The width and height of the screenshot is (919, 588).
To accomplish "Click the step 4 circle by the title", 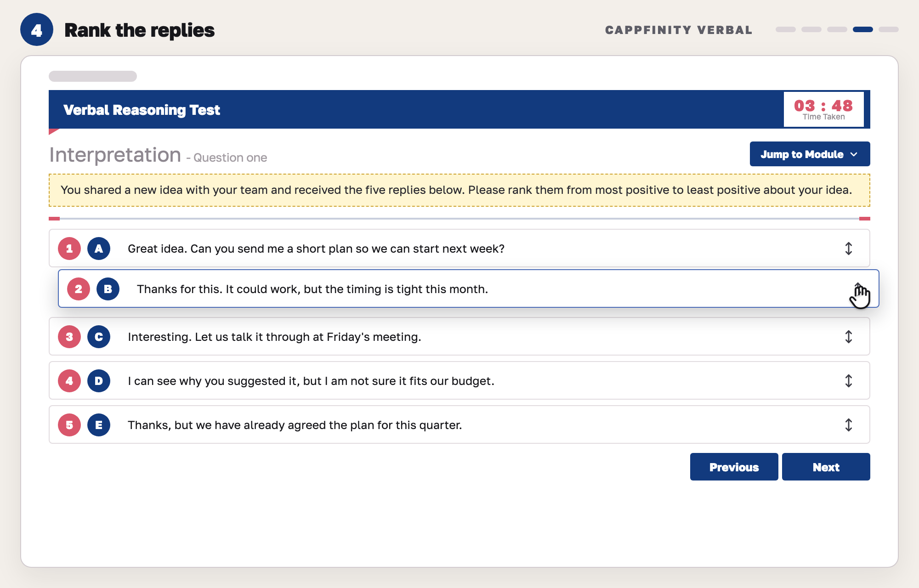I will point(37,29).
